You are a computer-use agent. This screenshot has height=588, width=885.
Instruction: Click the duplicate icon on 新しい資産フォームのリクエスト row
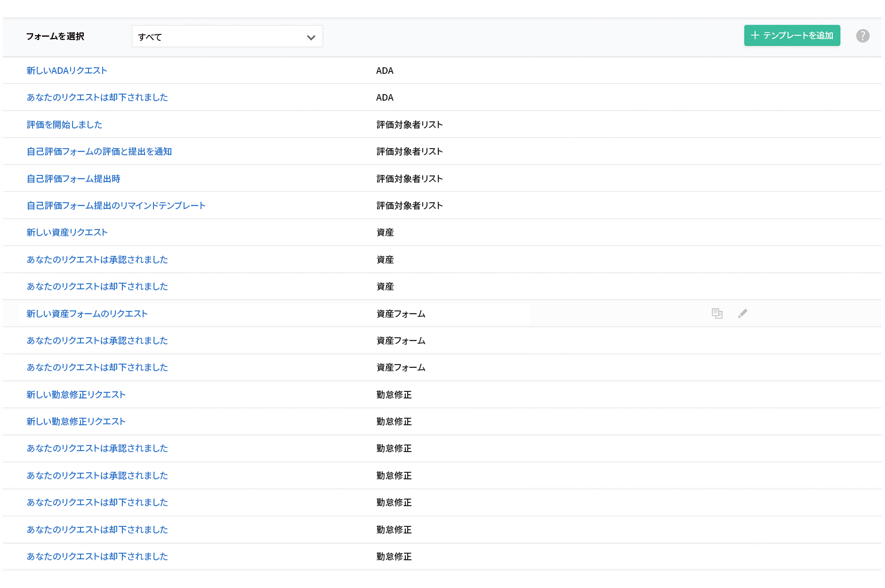716,313
